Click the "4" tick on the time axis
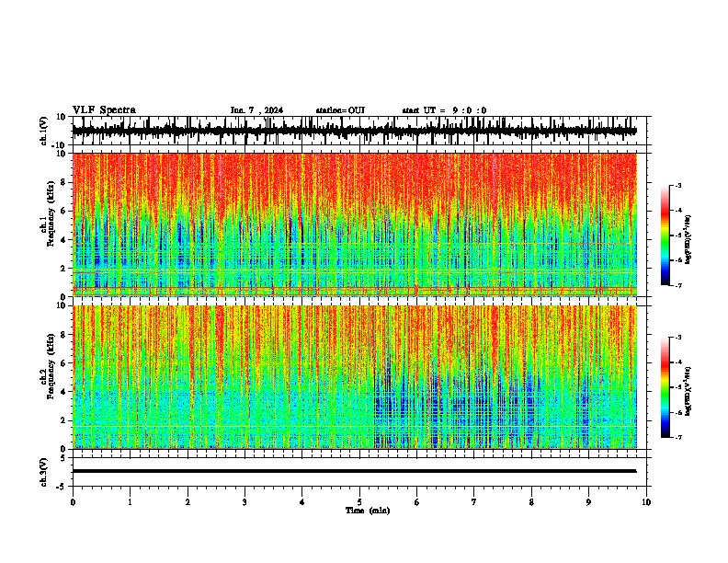This screenshot has width=728, height=563. click(302, 502)
